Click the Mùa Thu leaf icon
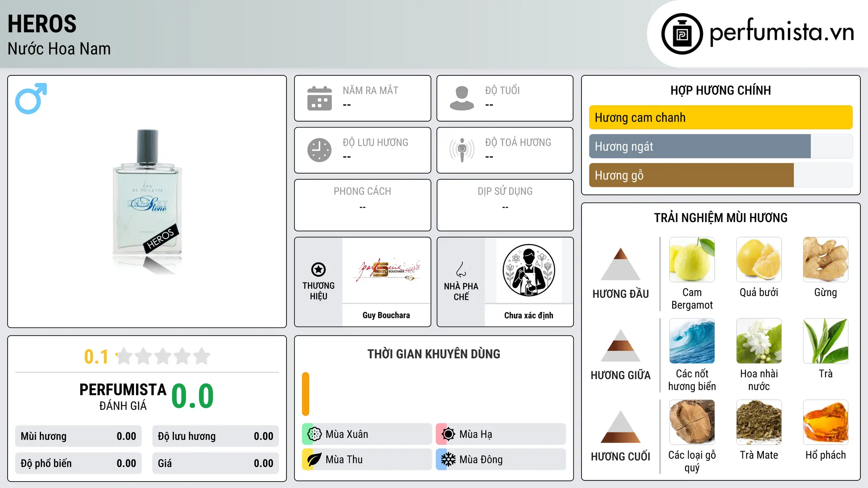Viewport: 868px width, 488px height. [314, 460]
